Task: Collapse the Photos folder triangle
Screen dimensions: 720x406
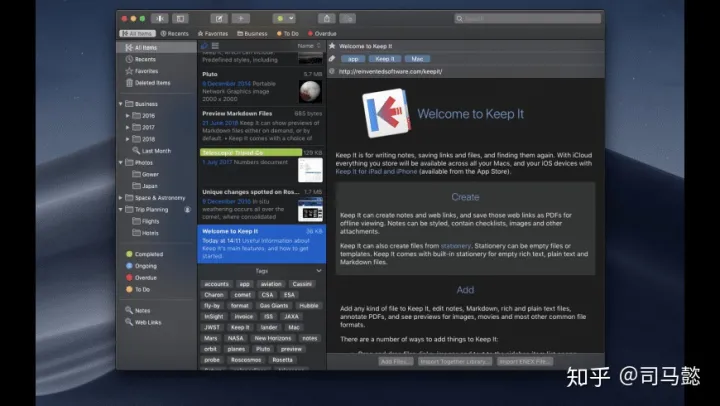Action: pos(121,163)
